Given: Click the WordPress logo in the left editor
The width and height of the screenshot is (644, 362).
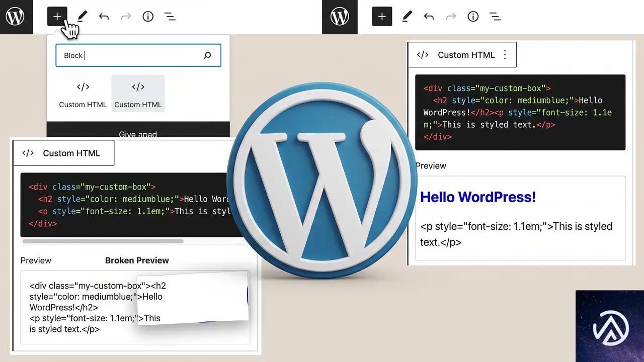Looking at the screenshot, I should tap(16, 17).
